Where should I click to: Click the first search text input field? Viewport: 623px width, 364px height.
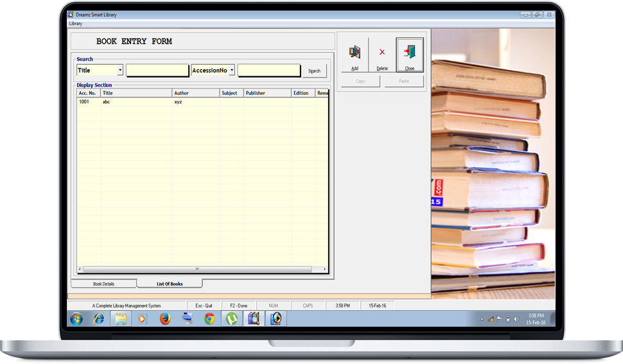[157, 70]
